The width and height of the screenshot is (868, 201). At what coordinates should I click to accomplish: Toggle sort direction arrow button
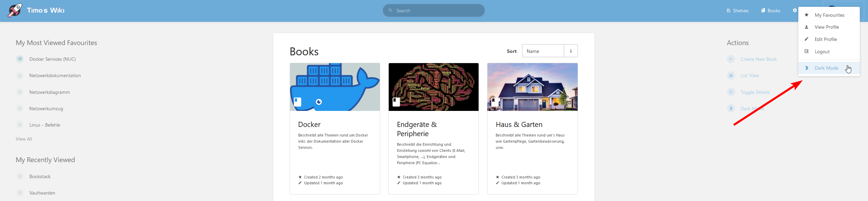click(x=570, y=51)
